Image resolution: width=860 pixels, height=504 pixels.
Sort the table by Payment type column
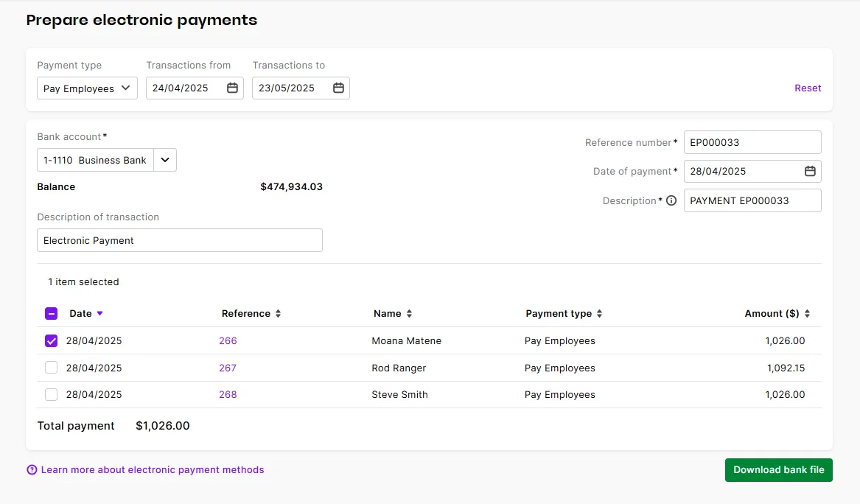point(598,313)
